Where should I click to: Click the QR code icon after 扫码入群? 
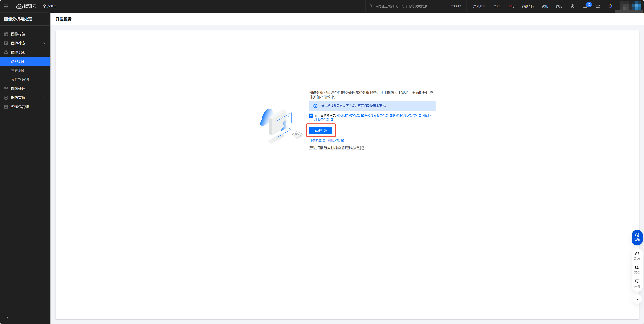pyautogui.click(x=362, y=148)
